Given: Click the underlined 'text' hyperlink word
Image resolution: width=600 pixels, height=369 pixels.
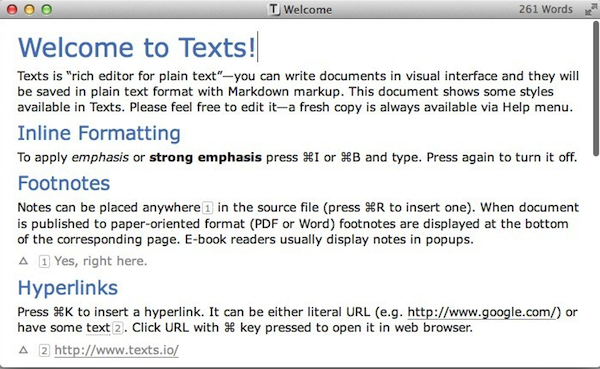Looking at the screenshot, I should point(98,328).
